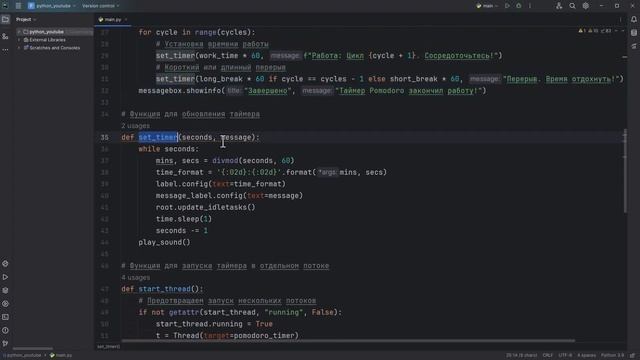Open the Terminal tool window

(x=5, y=317)
